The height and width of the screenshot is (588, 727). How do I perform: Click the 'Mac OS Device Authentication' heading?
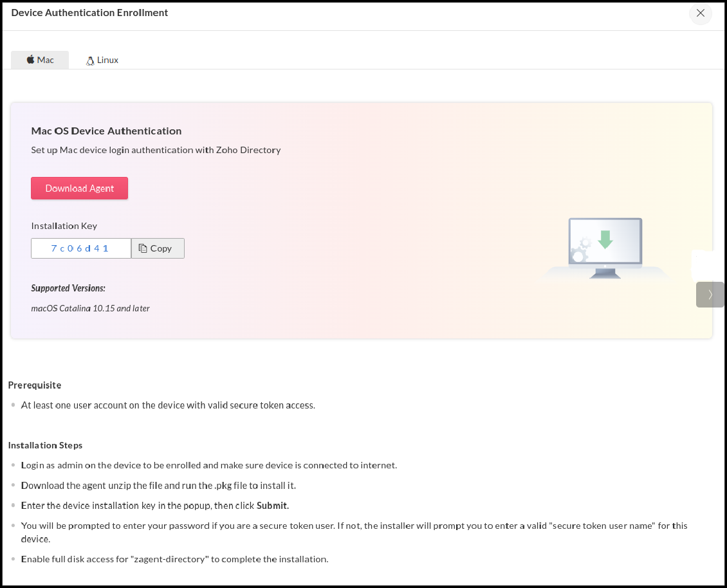coord(106,131)
